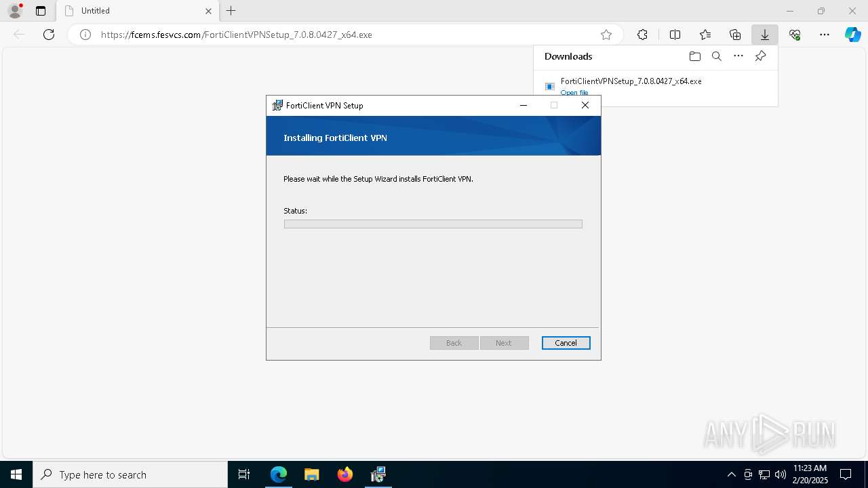This screenshot has width=868, height=488.
Task: Open network status tray icon
Action: click(764, 474)
